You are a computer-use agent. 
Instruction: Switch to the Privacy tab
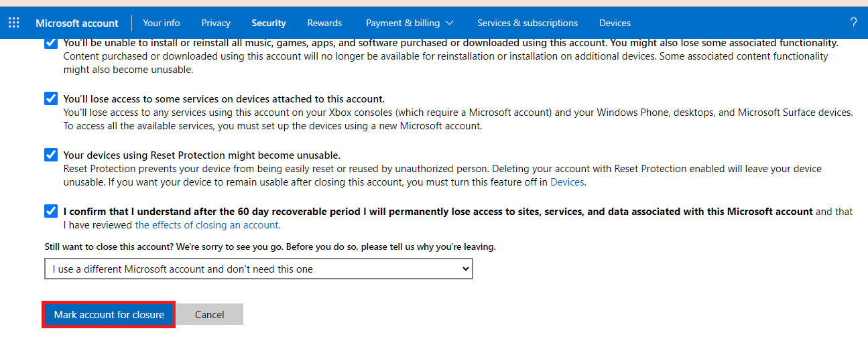(216, 23)
